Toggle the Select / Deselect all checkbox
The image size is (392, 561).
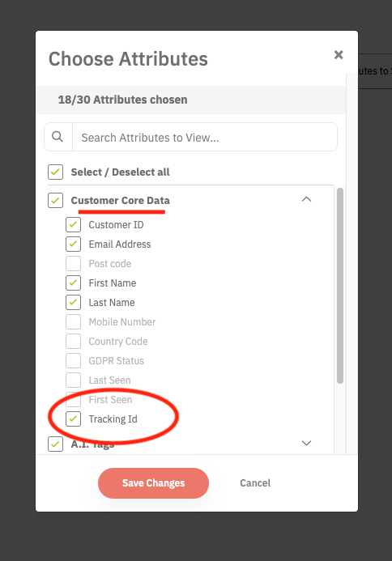56,172
